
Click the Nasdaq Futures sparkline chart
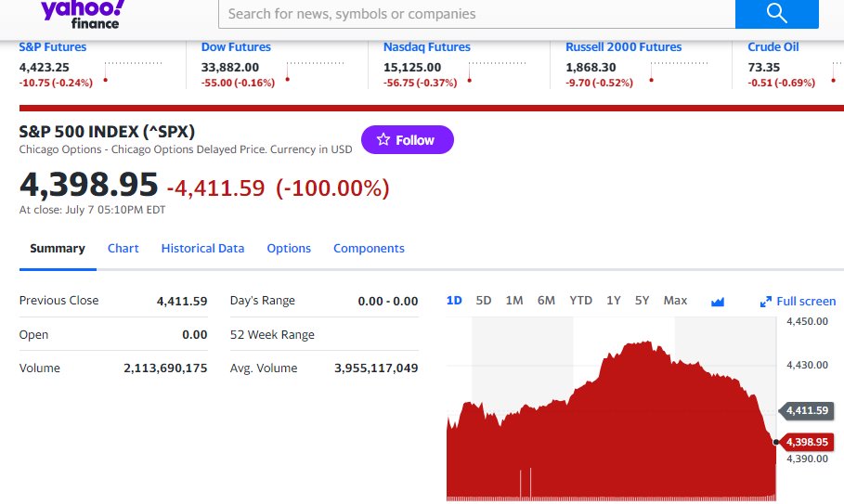[x=497, y=72]
